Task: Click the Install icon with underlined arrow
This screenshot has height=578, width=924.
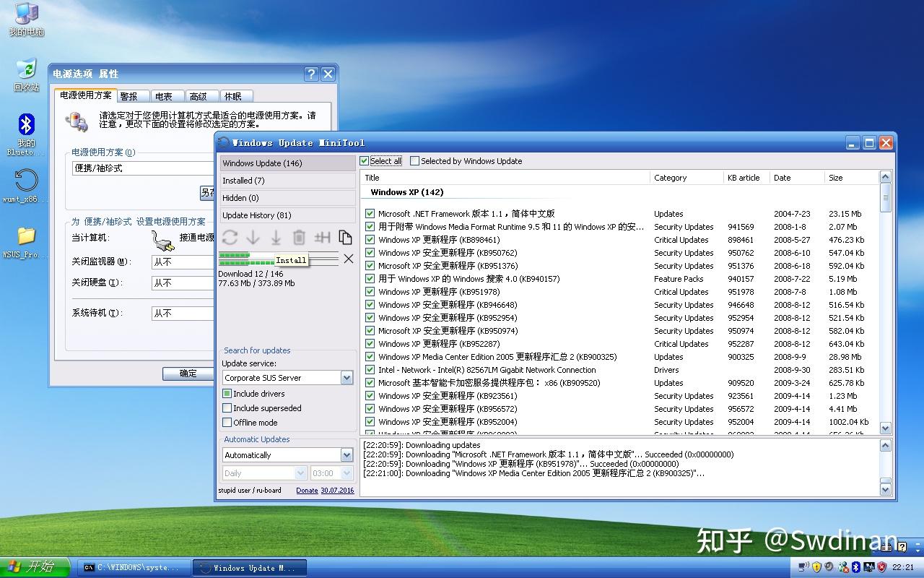Action: 276,238
